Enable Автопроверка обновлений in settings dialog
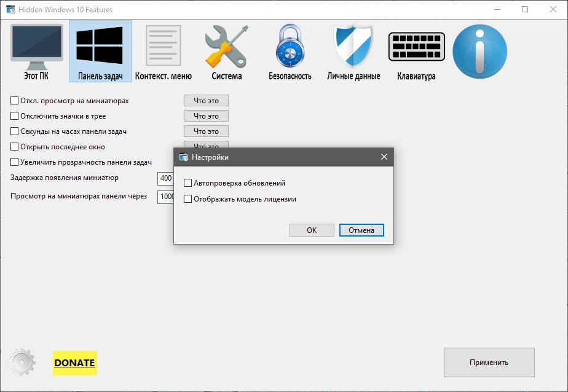This screenshot has width=568, height=392. click(x=187, y=183)
